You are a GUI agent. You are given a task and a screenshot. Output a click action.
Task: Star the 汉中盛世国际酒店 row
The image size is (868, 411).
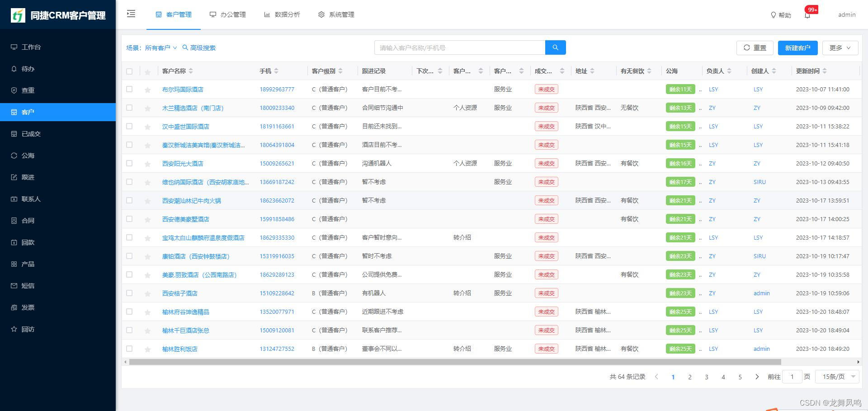[147, 127]
